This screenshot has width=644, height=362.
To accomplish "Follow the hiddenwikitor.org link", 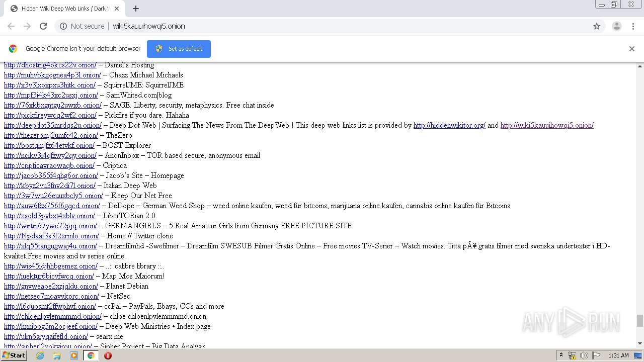I will pyautogui.click(x=449, y=125).
